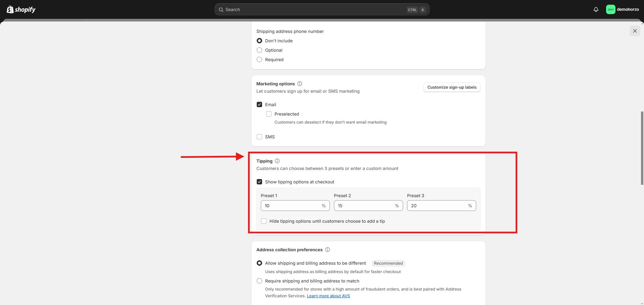Viewport: 644px width, 305px height.
Task: Click the Preset 3 percentage field
Action: point(437,206)
